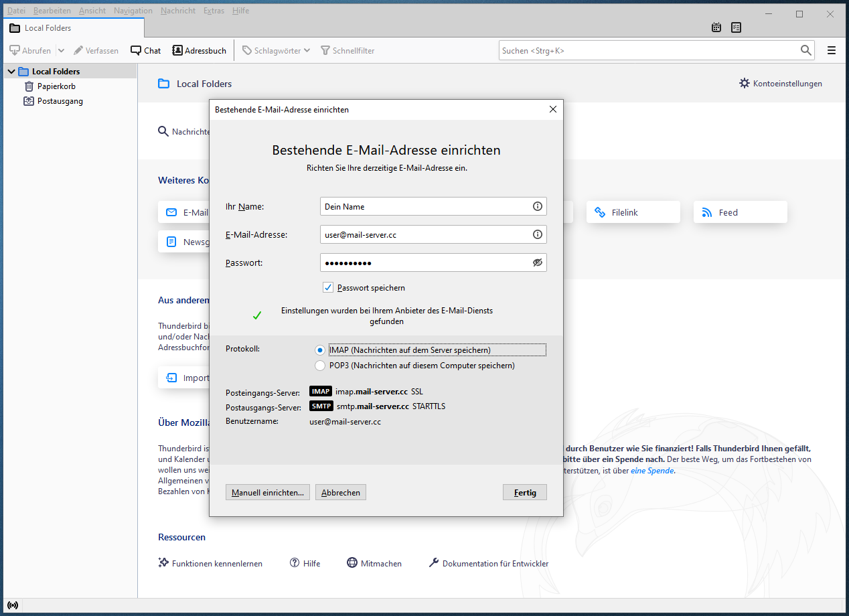Click the info icon beside E-Mail-Adresse
The height and width of the screenshot is (616, 849).
(537, 234)
